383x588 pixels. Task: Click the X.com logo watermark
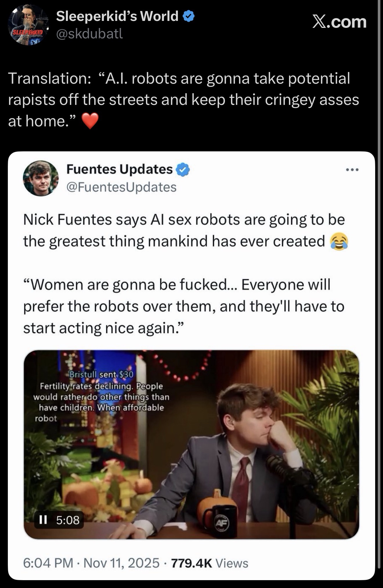point(339,22)
